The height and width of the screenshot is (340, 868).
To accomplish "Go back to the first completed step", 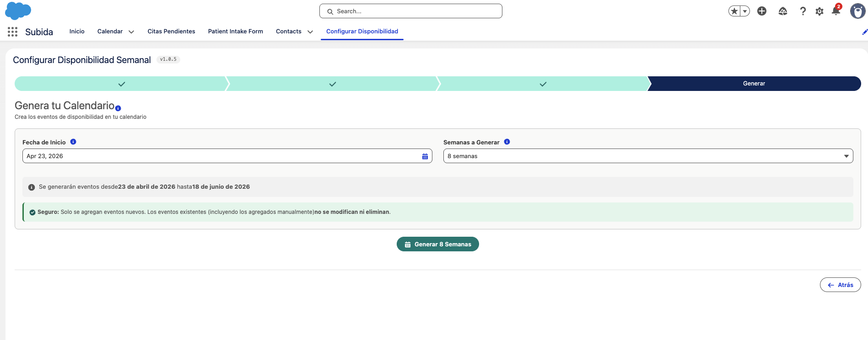I will (x=121, y=84).
